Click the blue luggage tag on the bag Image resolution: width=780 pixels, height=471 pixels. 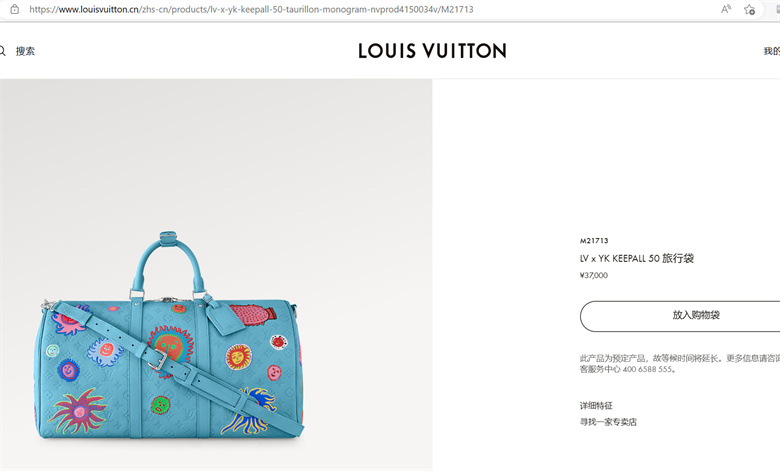[225, 317]
